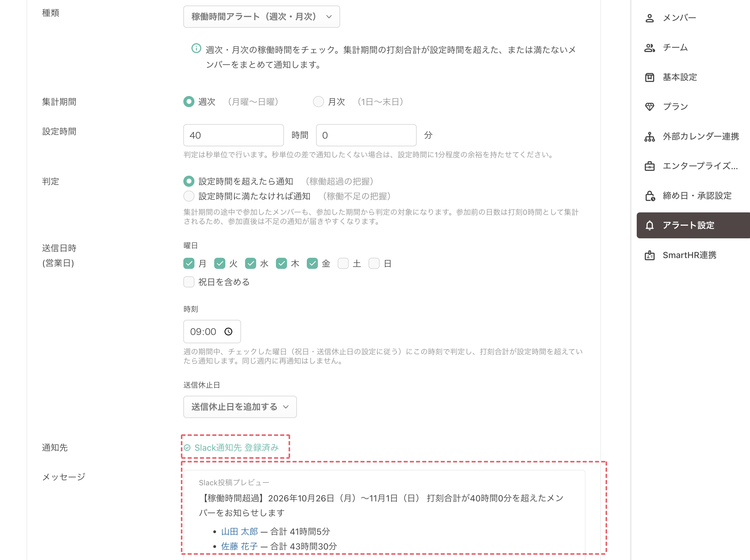
Task: Choose 設定時間に満たなければ通知 radio option
Action: pos(189,196)
